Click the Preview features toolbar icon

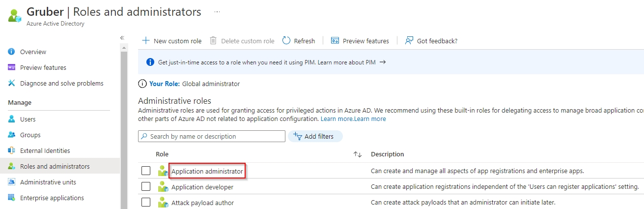[x=335, y=41]
